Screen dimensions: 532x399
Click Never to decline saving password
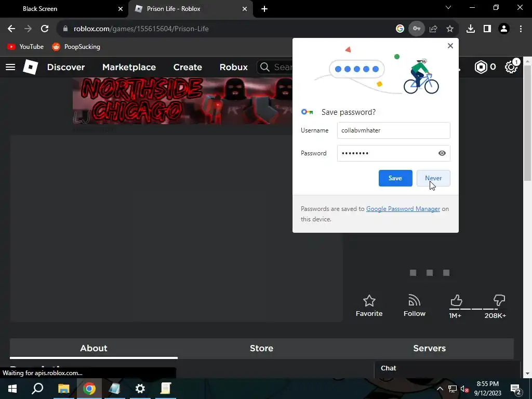433,178
